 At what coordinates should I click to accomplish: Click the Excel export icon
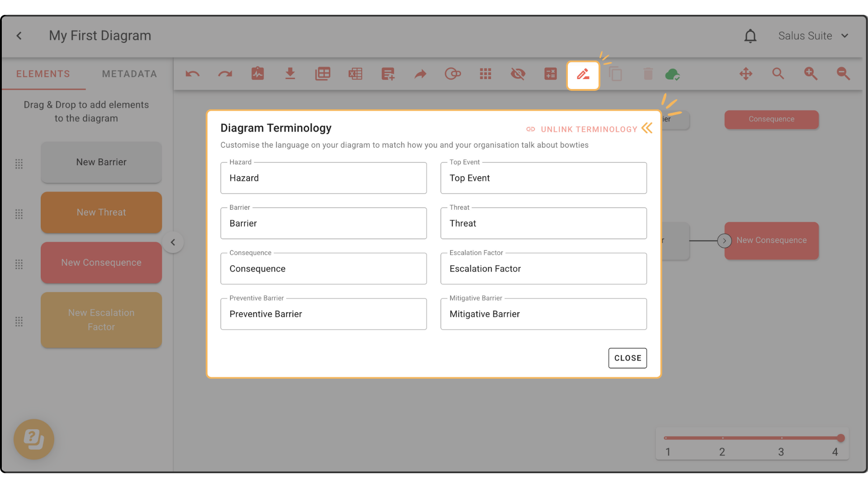pos(355,74)
